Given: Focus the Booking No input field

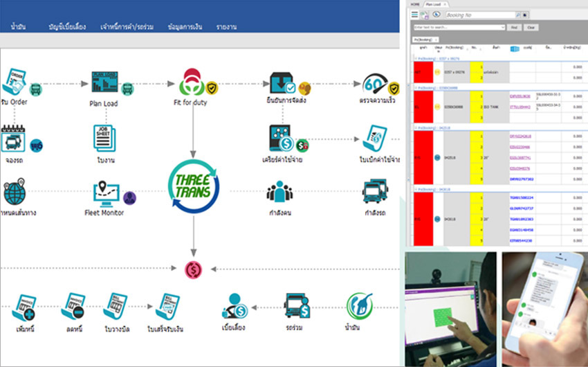Looking at the screenshot, I should (480, 15).
